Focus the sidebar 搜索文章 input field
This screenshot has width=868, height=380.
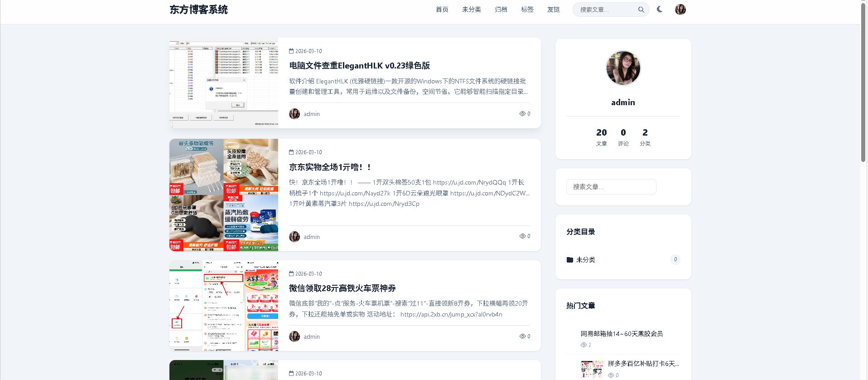click(x=611, y=187)
